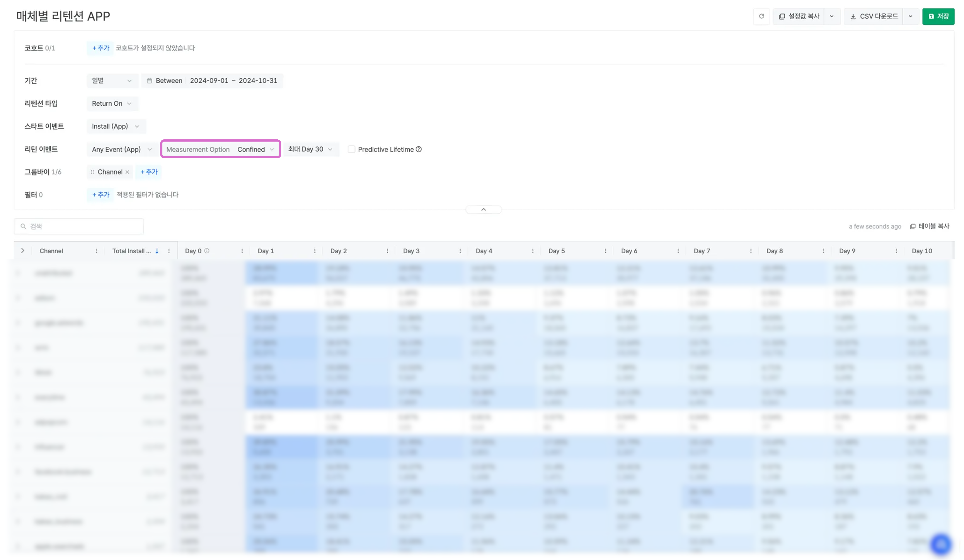Click the green 저장 button

pos(938,16)
